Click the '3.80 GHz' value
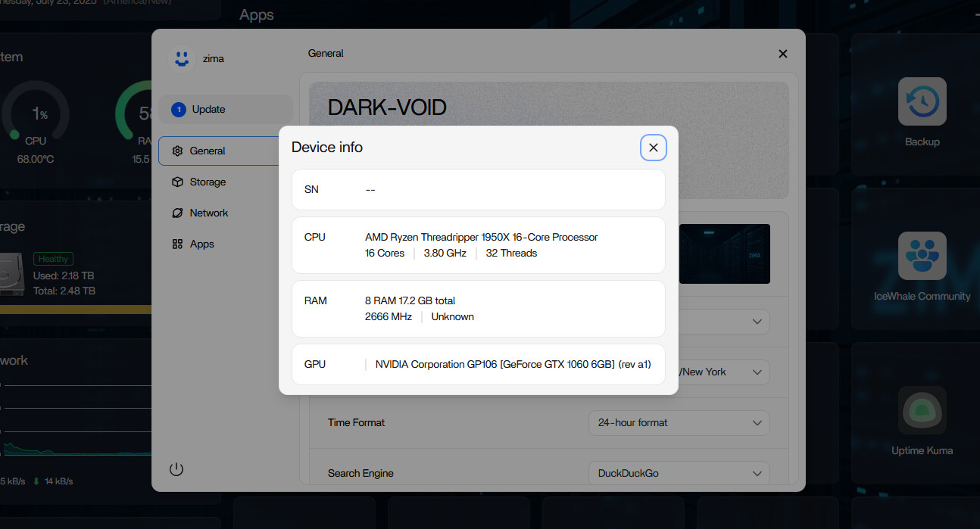The image size is (980, 529). pyautogui.click(x=445, y=253)
